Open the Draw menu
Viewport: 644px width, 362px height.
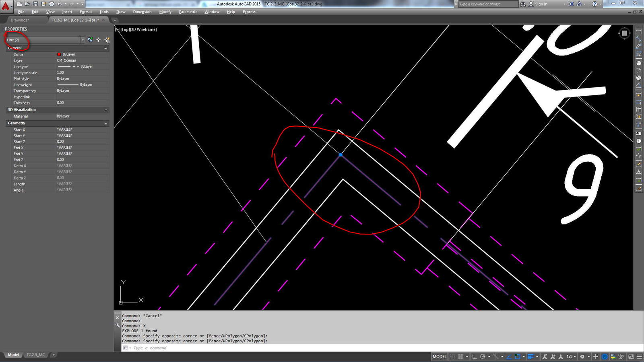121,12
